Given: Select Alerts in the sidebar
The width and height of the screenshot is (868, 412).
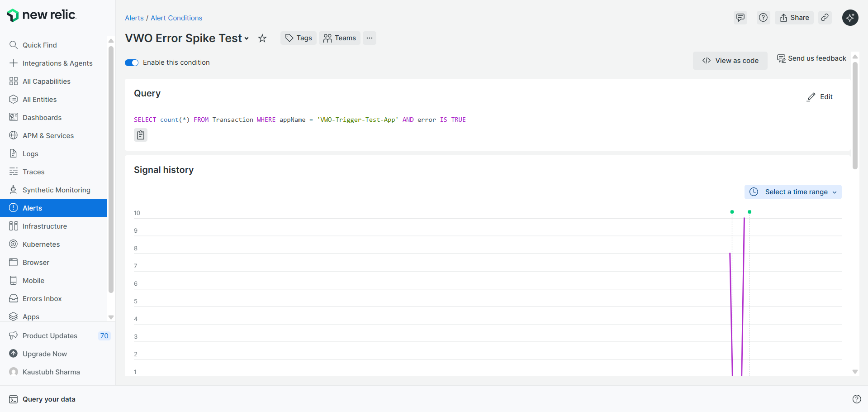Looking at the screenshot, I should [53, 208].
